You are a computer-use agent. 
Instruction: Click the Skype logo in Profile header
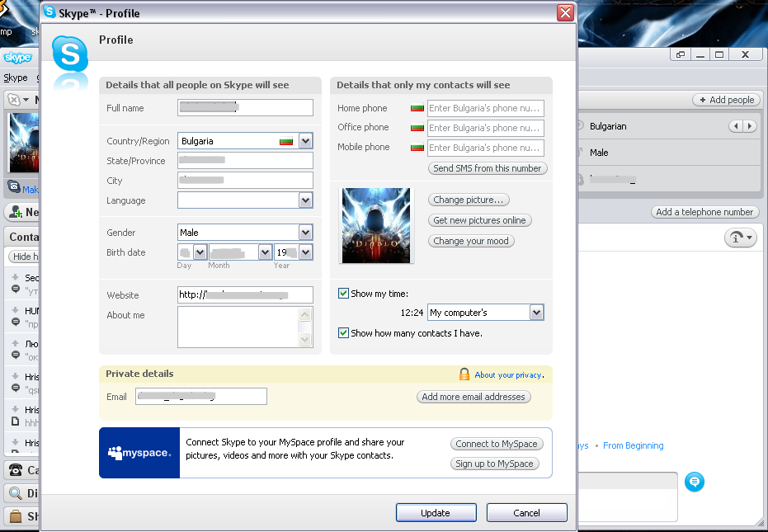(x=69, y=56)
